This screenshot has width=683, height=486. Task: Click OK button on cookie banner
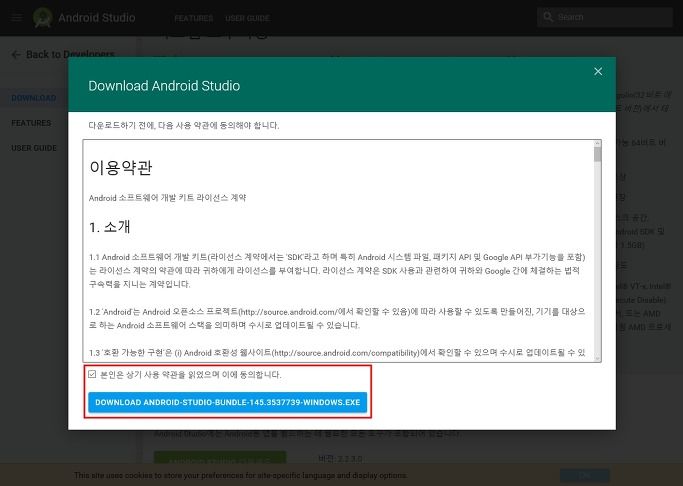point(585,475)
